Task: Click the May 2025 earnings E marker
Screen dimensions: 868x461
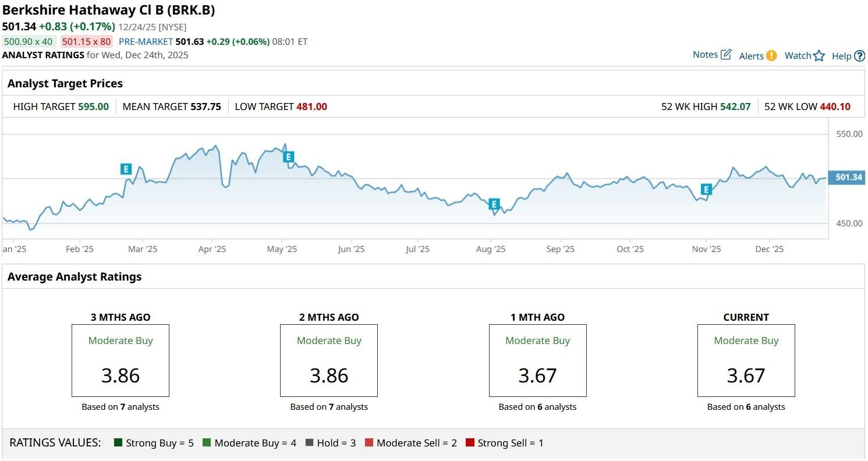Action: click(x=288, y=157)
